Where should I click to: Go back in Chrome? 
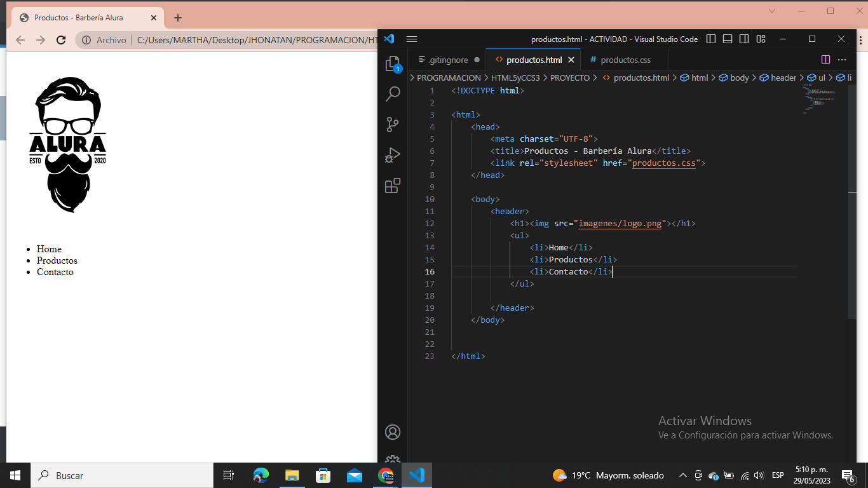20,40
